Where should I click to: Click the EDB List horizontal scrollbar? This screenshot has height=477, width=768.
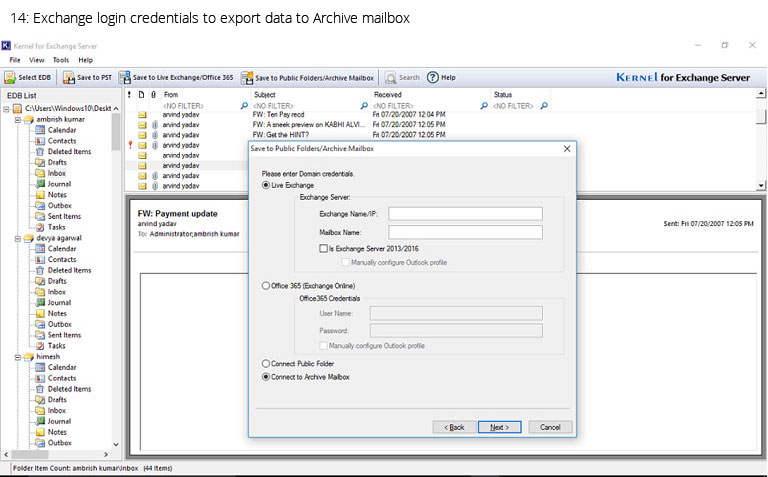55,454
